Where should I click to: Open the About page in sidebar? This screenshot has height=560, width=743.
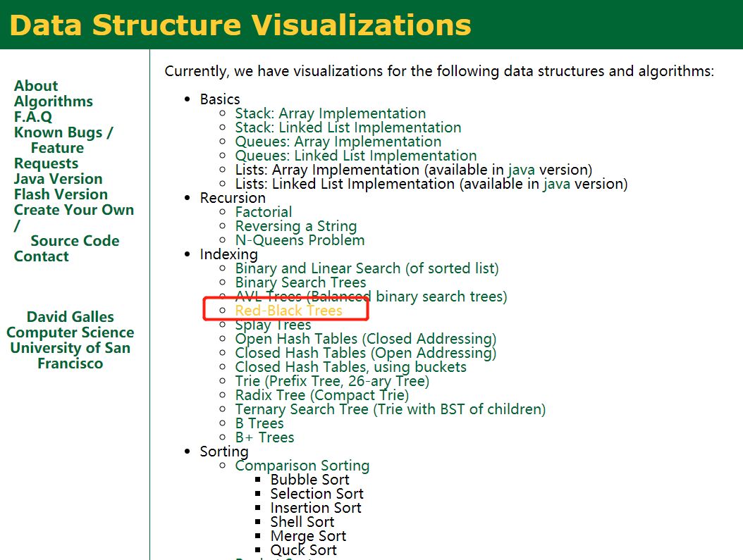(x=35, y=86)
